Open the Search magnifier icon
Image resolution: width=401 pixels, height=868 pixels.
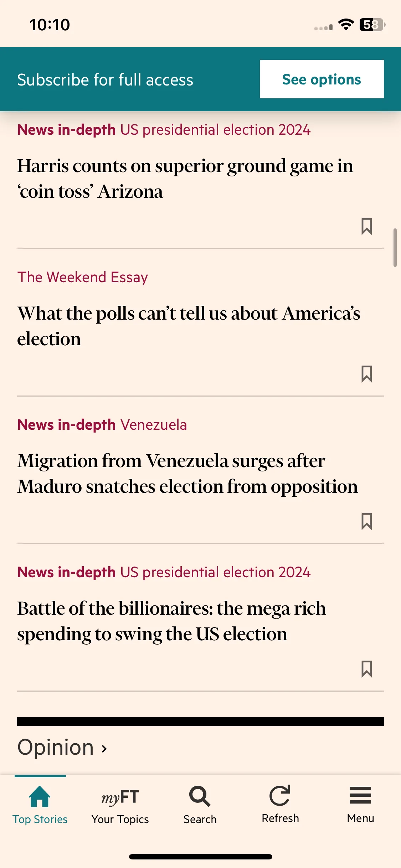tap(200, 796)
